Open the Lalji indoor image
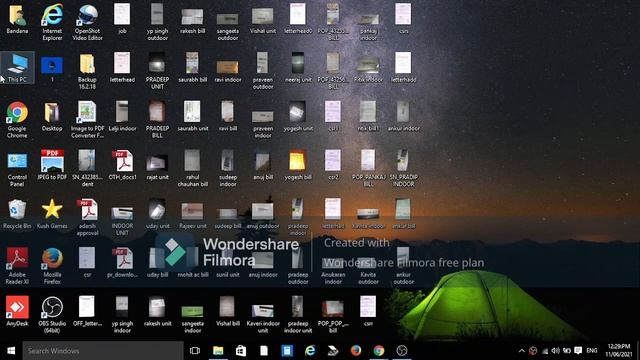 tap(122, 117)
